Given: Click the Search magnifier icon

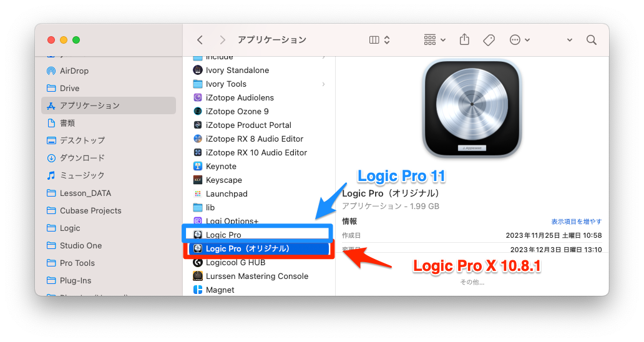Looking at the screenshot, I should pyautogui.click(x=592, y=40).
